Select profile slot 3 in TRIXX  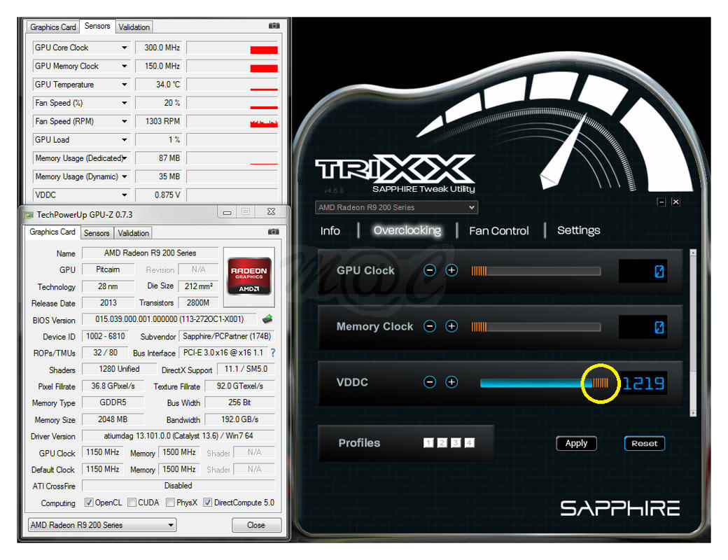pos(456,443)
